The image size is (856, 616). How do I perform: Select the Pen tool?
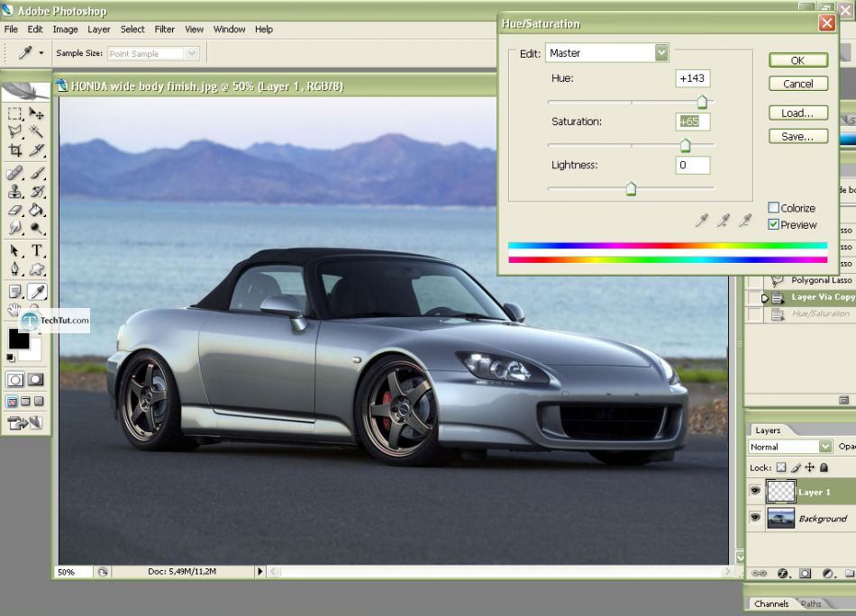pos(15,269)
